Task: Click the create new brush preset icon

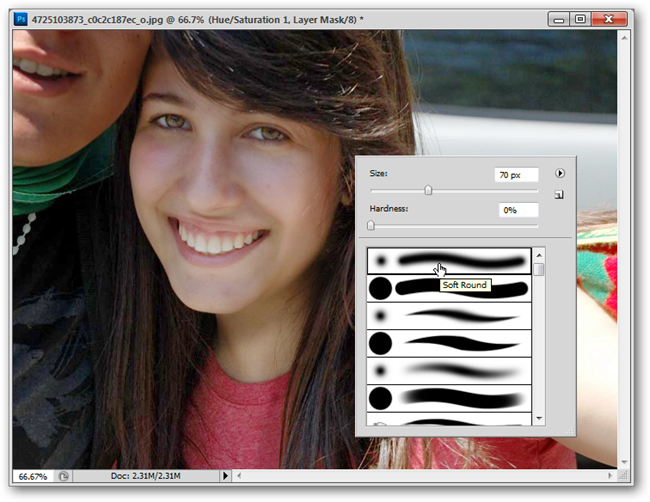Action: coord(560,195)
